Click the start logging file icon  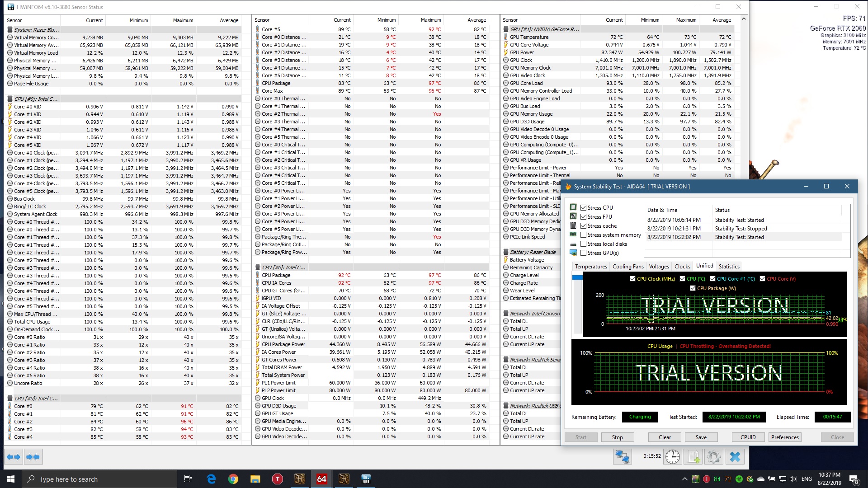pos(693,457)
